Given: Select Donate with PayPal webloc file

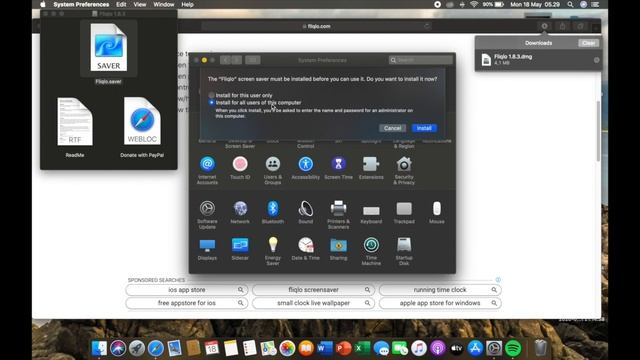Looking at the screenshot, I should coord(142,122).
